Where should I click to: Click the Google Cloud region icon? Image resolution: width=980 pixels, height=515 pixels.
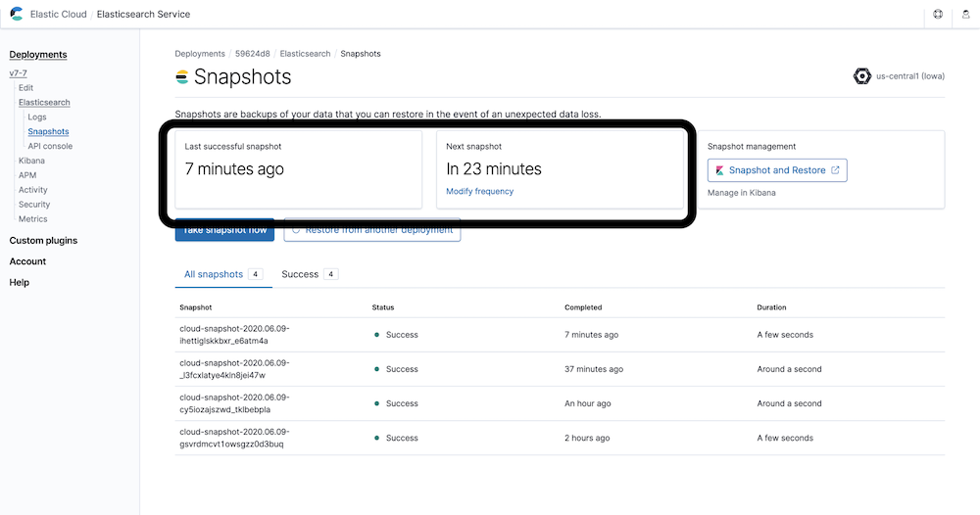point(861,76)
